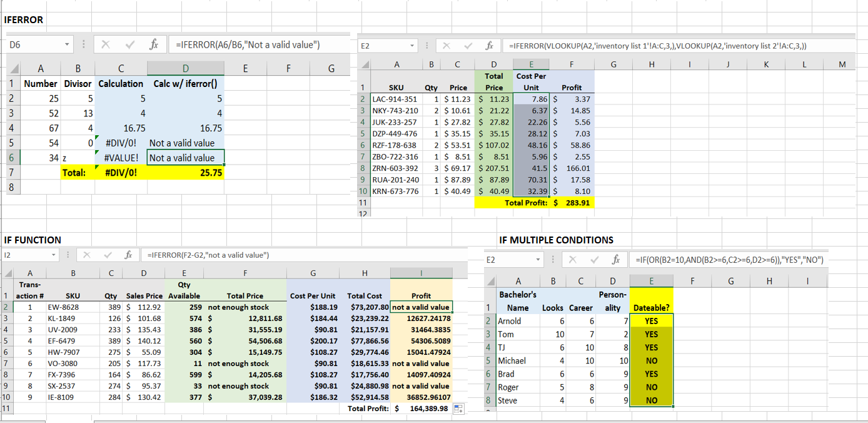Click Enter checkmark icon beside D6 name box
The width and height of the screenshot is (868, 423).
click(x=129, y=44)
